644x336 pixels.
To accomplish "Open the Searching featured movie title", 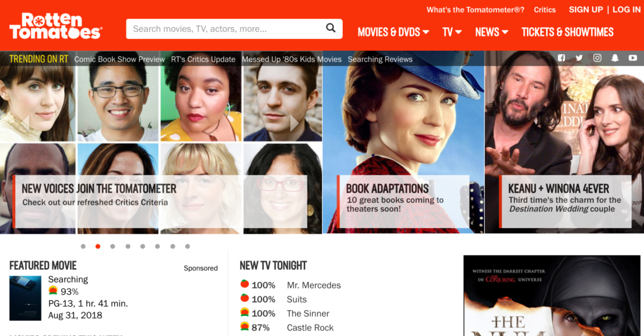I will coord(68,279).
